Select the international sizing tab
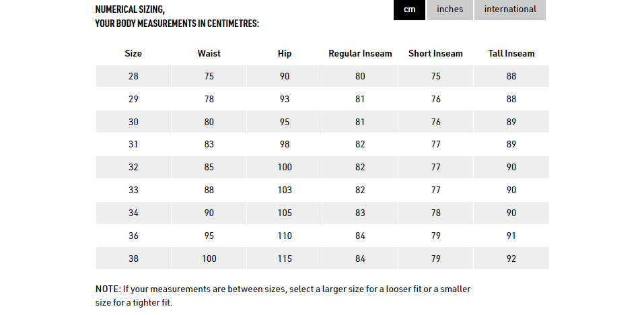The height and width of the screenshot is (315, 644). [x=510, y=9]
